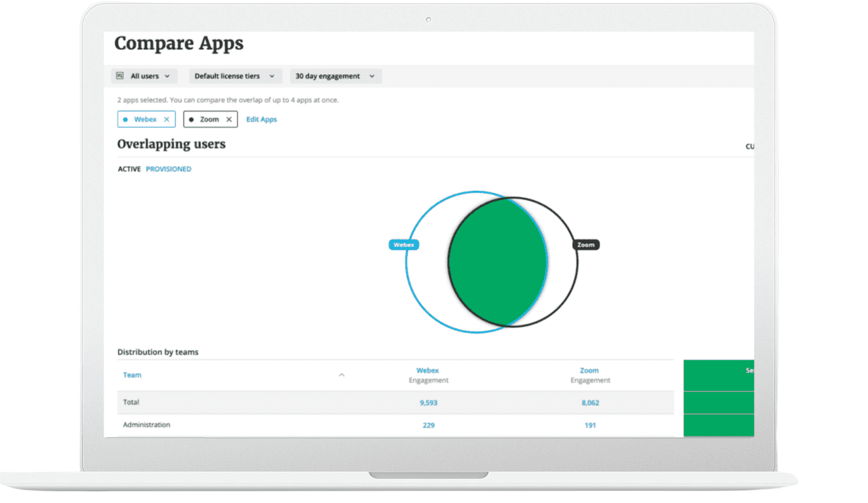Open Administration Zoom value 191
The image size is (868, 503).
click(590, 426)
